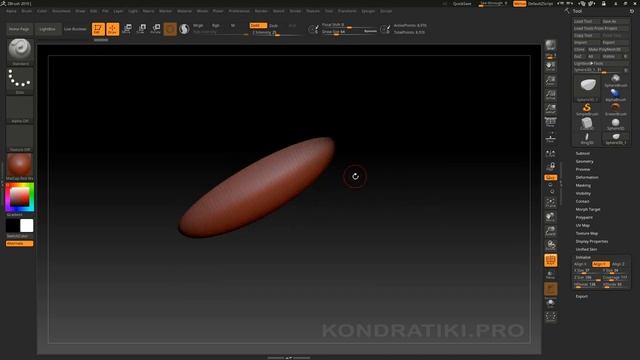
Task: Toggle the Zadd mode
Action: [258, 25]
